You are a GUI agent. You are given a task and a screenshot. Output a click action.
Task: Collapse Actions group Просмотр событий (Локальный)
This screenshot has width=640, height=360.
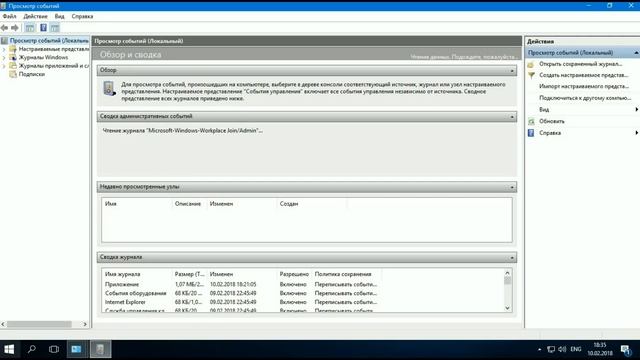[636, 53]
